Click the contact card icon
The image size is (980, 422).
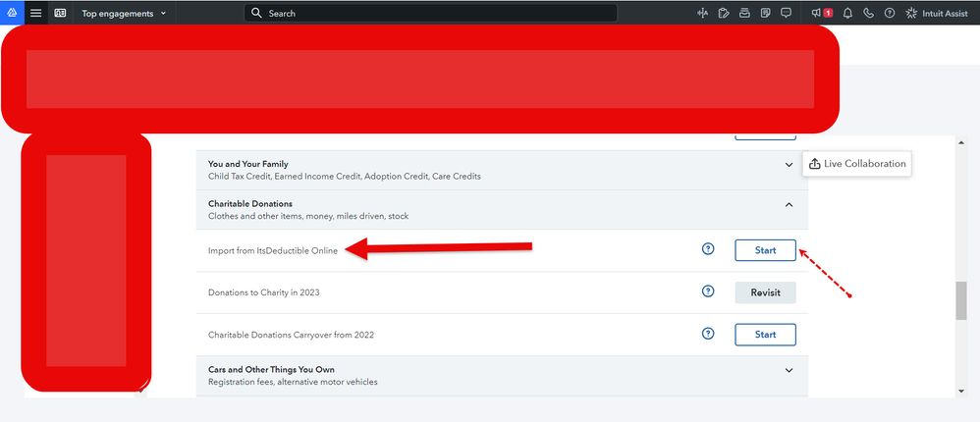tap(60, 13)
